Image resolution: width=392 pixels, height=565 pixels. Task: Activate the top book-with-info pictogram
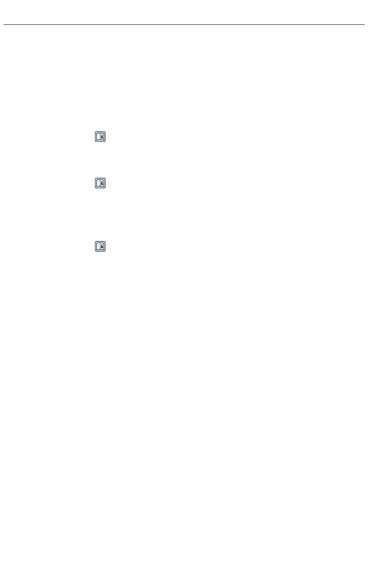[100, 137]
